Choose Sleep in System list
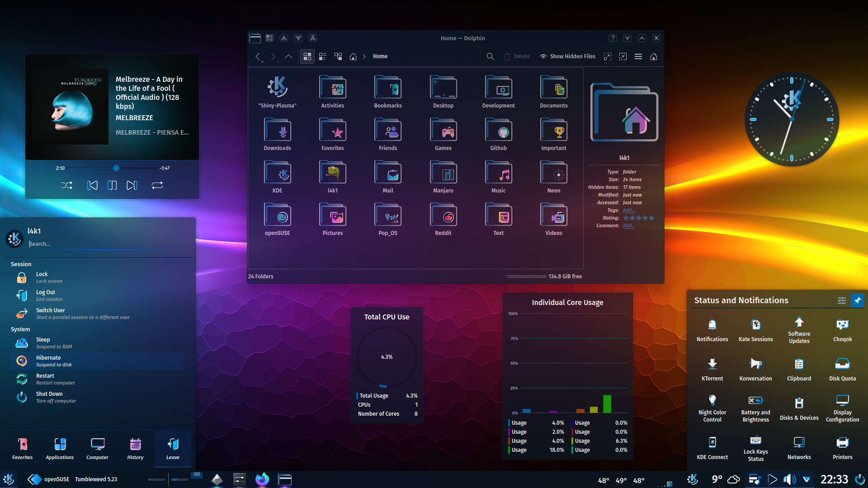Image resolution: width=868 pixels, height=488 pixels. pos(98,343)
